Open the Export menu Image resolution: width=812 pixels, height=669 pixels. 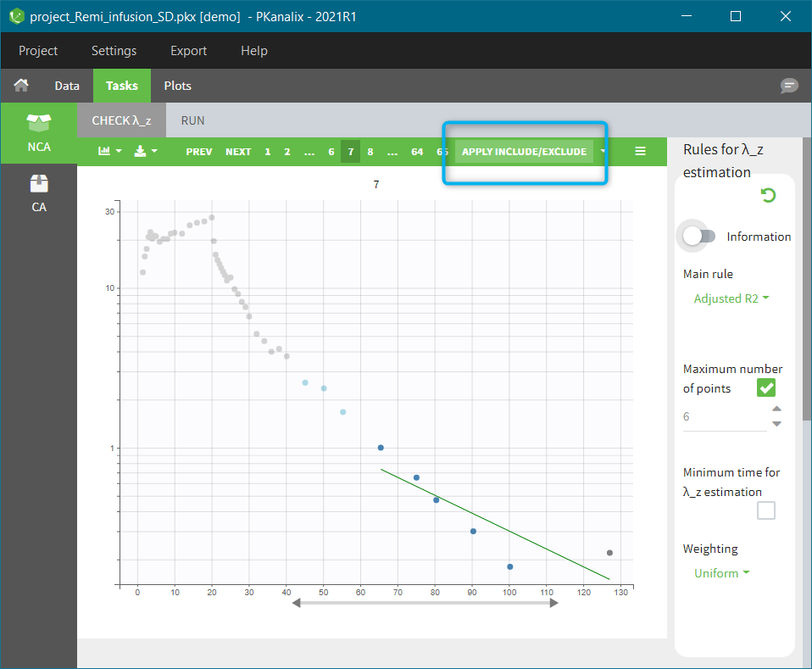click(188, 51)
